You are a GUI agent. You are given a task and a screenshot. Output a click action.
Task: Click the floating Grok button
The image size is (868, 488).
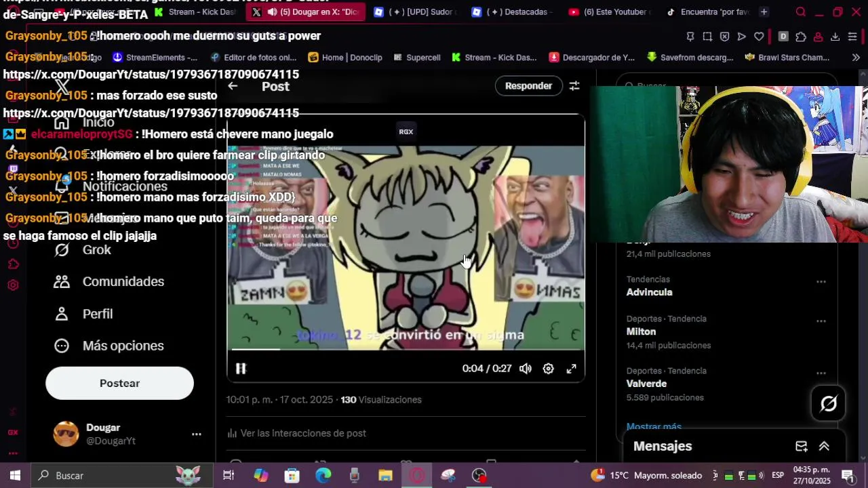pyautogui.click(x=829, y=404)
